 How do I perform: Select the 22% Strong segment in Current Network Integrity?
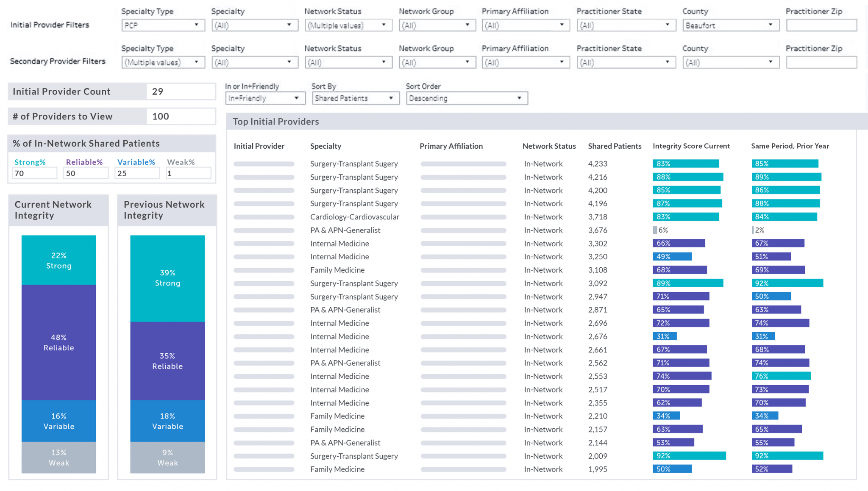tap(58, 261)
